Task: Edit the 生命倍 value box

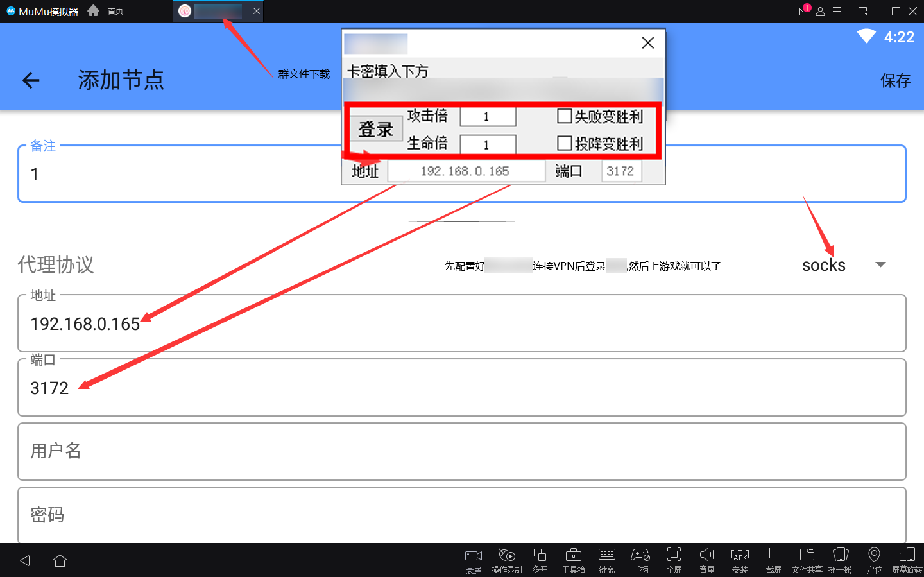Action: pyautogui.click(x=488, y=144)
